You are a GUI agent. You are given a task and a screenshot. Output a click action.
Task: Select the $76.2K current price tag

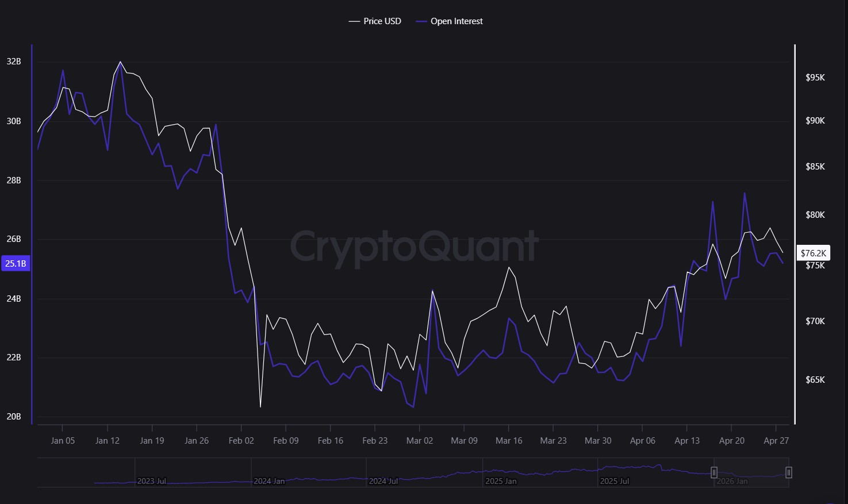[x=813, y=253]
